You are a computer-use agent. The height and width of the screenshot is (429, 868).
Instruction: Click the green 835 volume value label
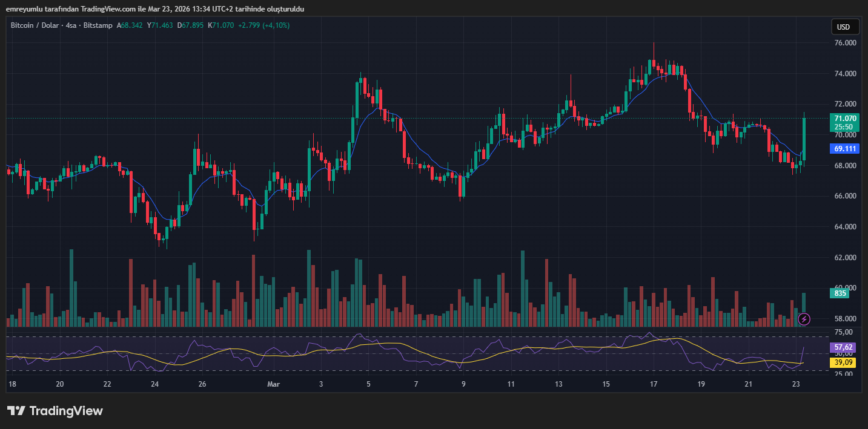[x=840, y=293]
